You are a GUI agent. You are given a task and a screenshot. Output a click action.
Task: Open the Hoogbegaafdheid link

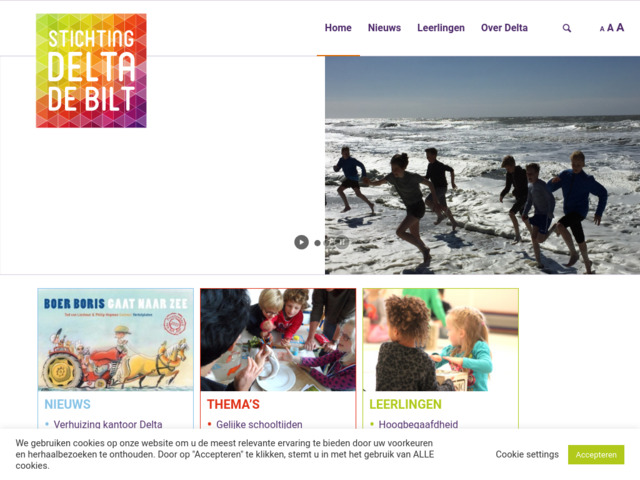[418, 424]
